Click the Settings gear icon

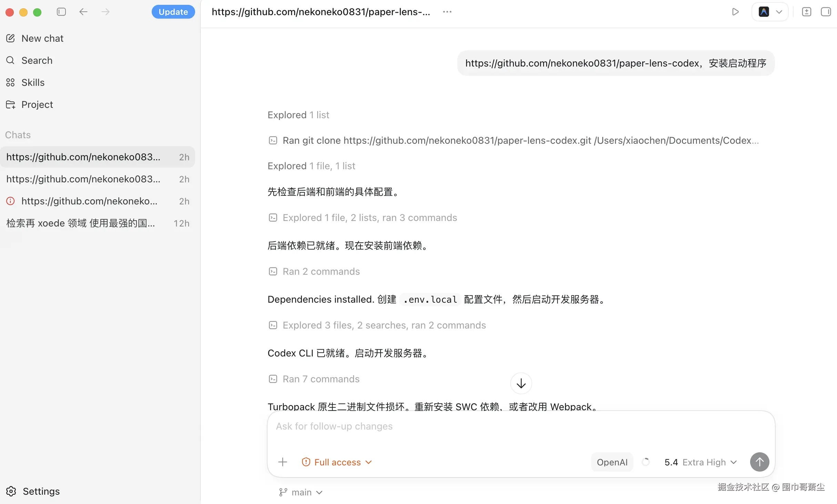click(11, 491)
